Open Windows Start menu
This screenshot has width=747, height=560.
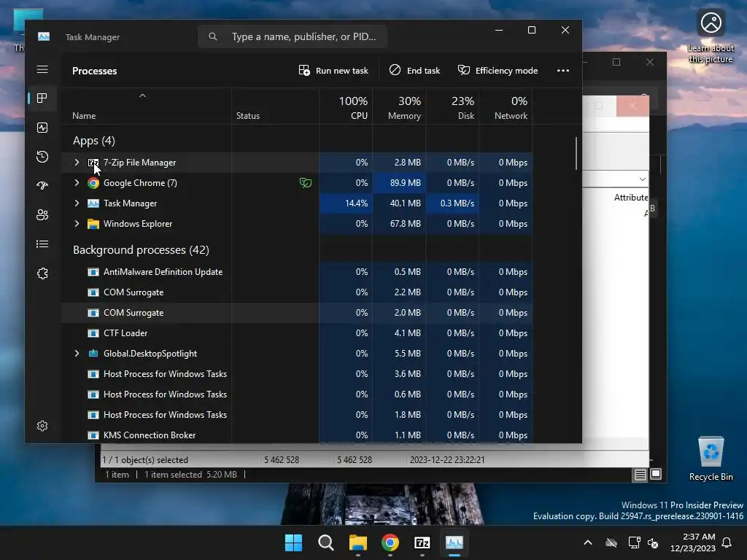(293, 542)
